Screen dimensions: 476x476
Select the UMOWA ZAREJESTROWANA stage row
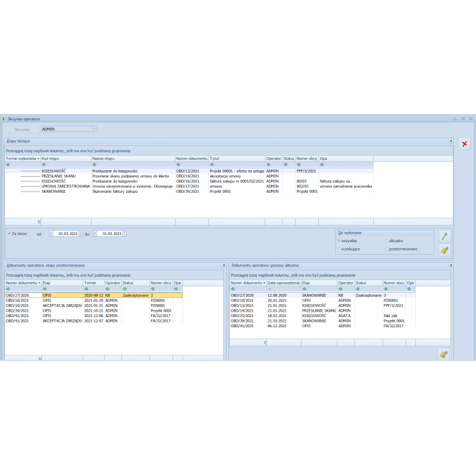65,186
